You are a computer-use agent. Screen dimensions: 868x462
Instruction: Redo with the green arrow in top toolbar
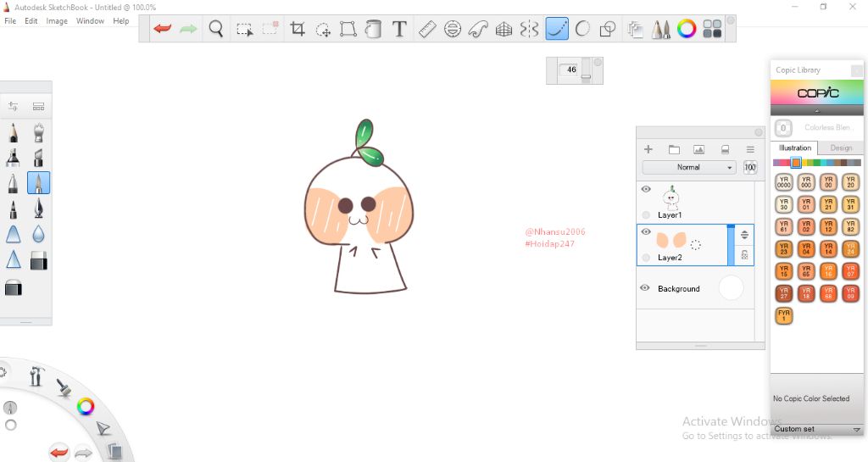pos(188,28)
